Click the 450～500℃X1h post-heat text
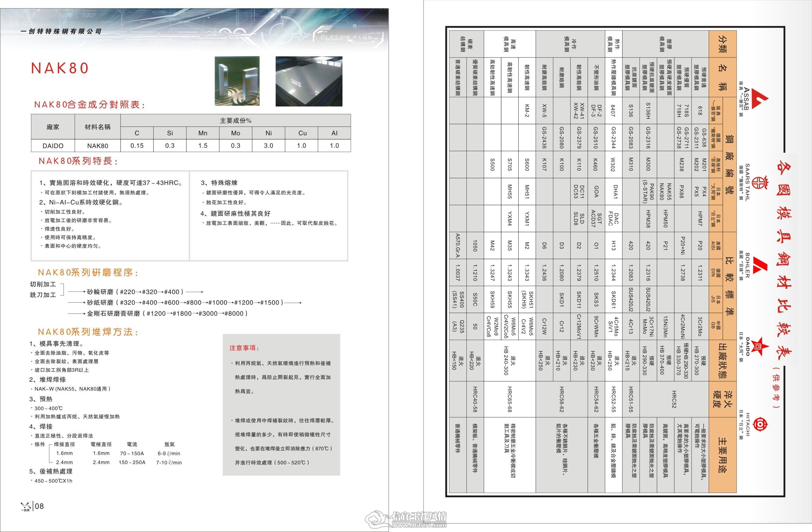Screen dimensions: 812x532 pos(53,481)
